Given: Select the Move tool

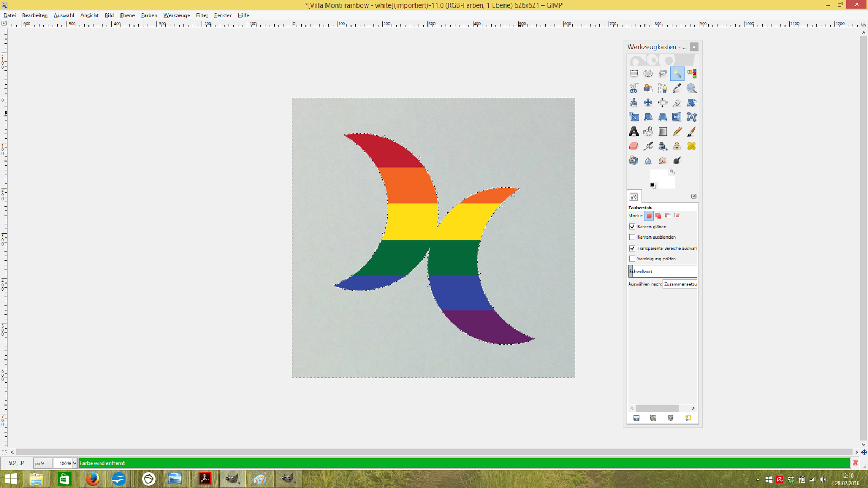Looking at the screenshot, I should pyautogui.click(x=648, y=103).
